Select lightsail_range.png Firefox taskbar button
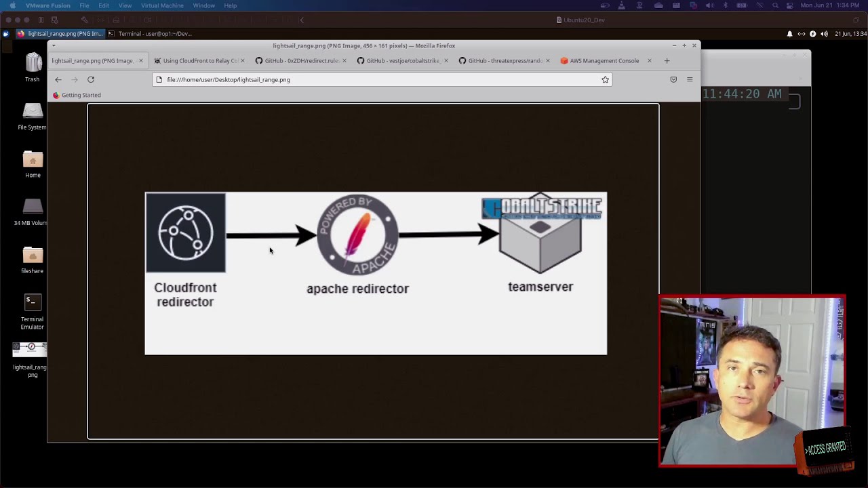 [x=60, y=33]
